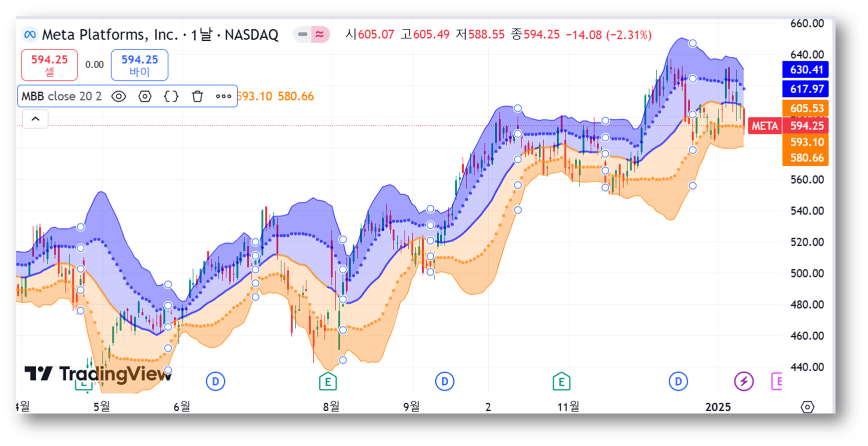Click the green E earnings marker above 11월
This screenshot has width=868, height=446.
pos(561,381)
